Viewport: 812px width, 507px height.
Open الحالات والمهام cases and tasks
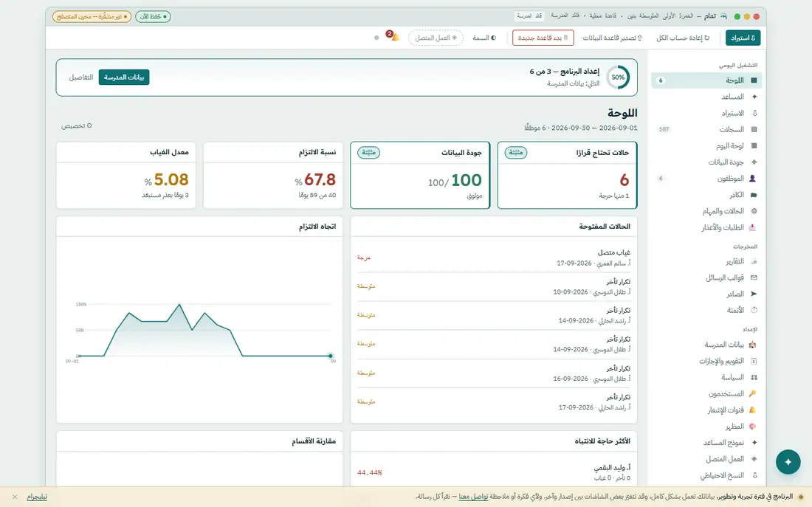[x=706, y=211]
